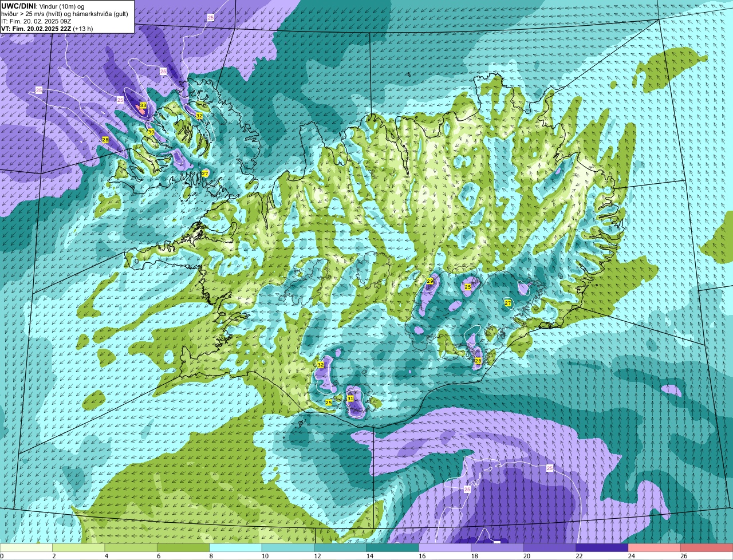Viewport: 733px width, 560px height.
Task: Click the 4–6 m/s legend color swatch
Action: (x=131, y=547)
